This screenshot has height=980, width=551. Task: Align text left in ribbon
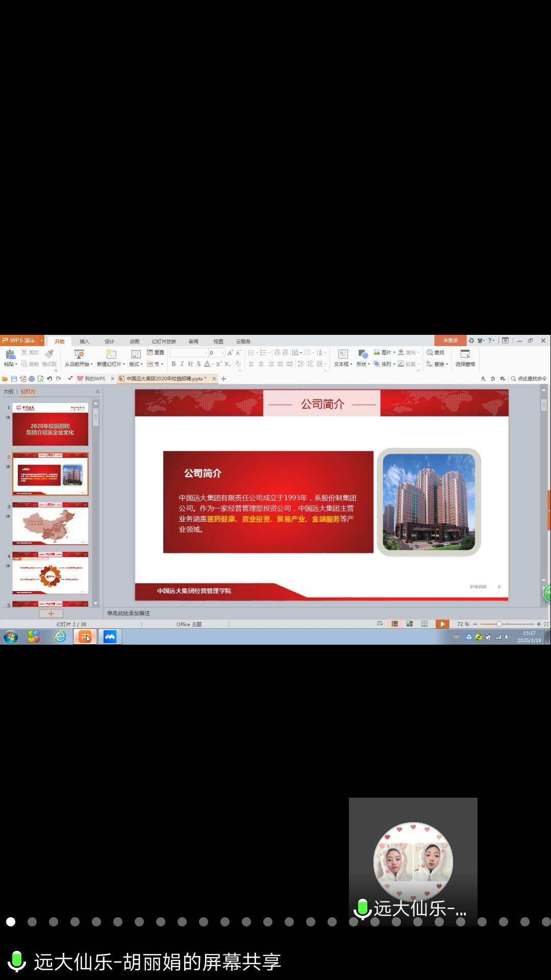tap(251, 364)
